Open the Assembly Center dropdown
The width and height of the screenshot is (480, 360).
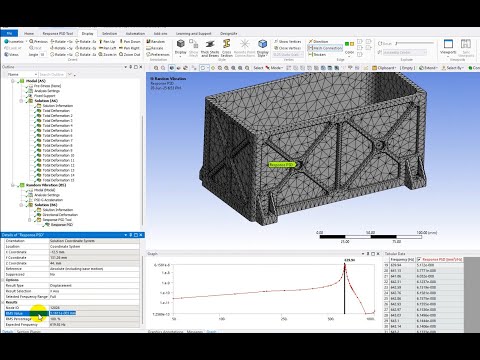(405, 52)
